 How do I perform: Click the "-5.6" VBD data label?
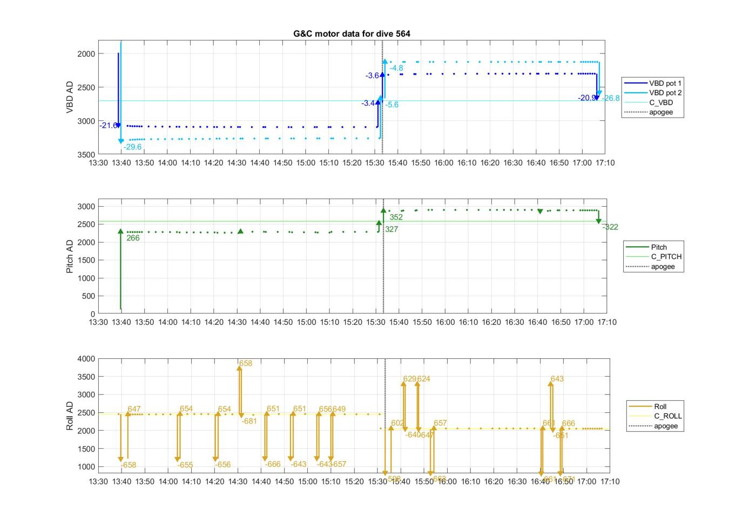pyautogui.click(x=392, y=105)
